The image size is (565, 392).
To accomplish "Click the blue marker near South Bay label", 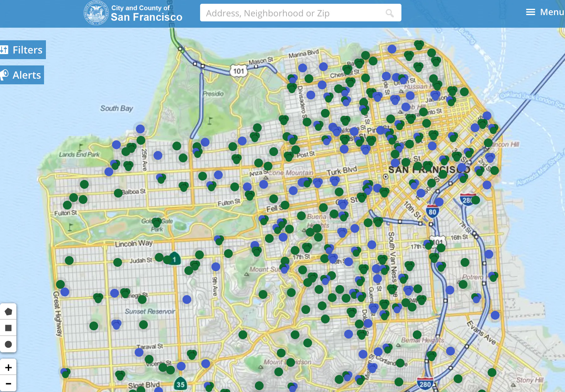I will point(140,129).
